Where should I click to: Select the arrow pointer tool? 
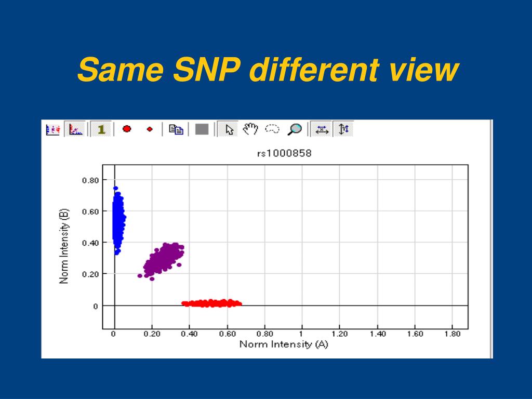point(229,129)
